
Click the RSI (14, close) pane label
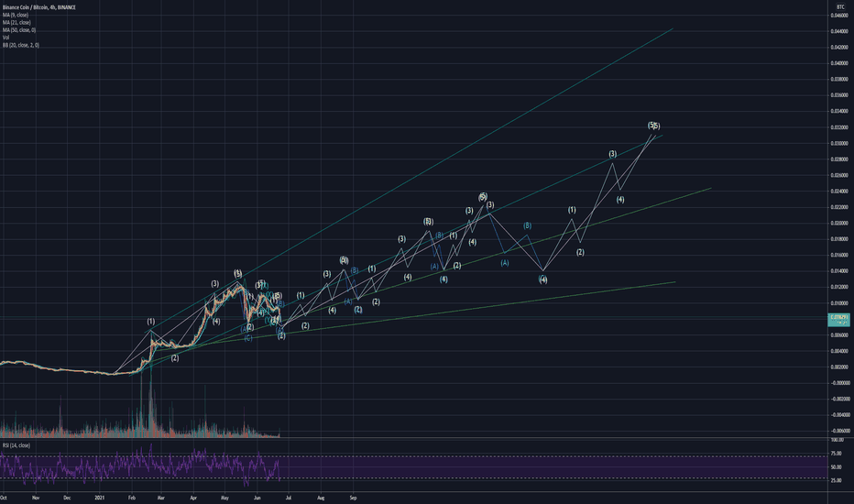tap(16, 445)
